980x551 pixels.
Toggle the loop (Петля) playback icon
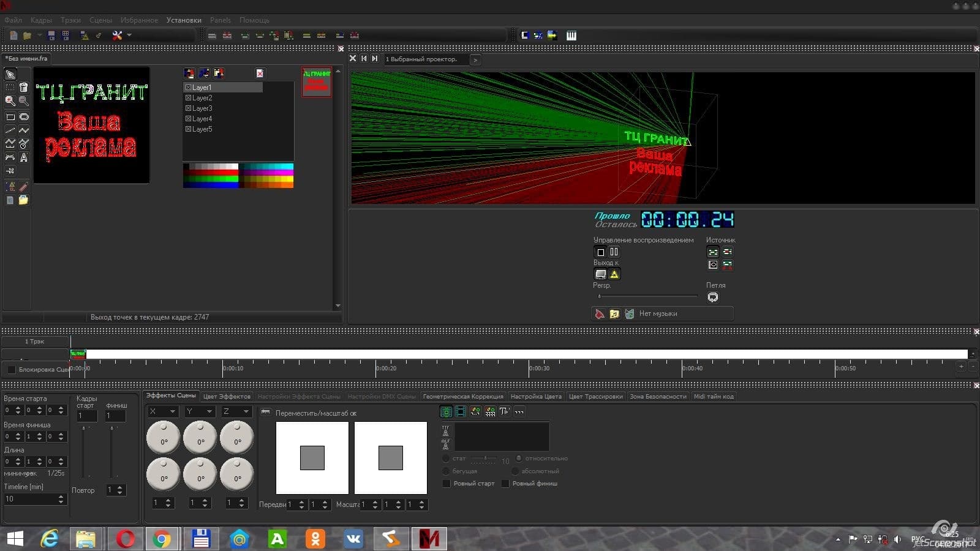tap(713, 298)
